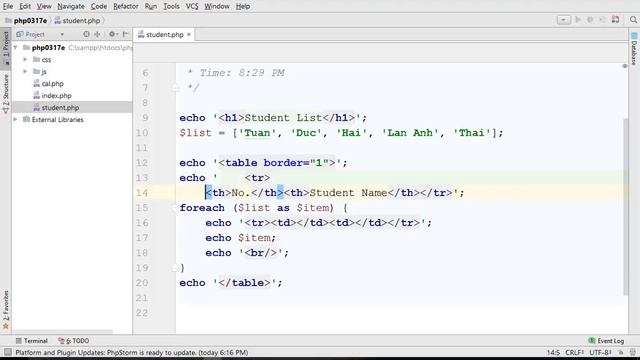Click the 'Student List' text on line 9

283,118
